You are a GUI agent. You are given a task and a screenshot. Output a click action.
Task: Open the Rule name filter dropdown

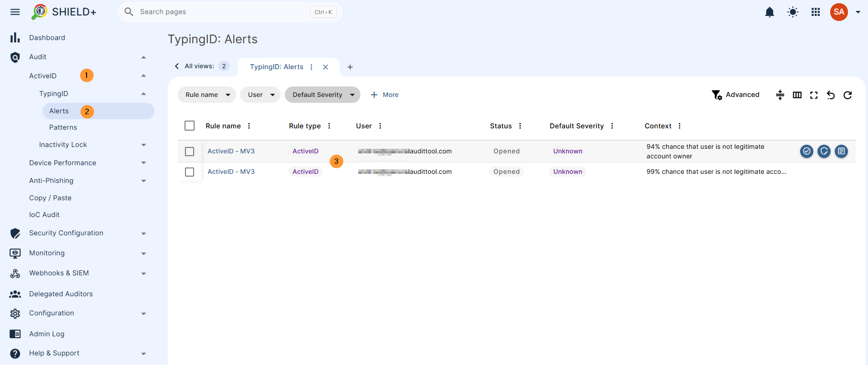tap(206, 95)
